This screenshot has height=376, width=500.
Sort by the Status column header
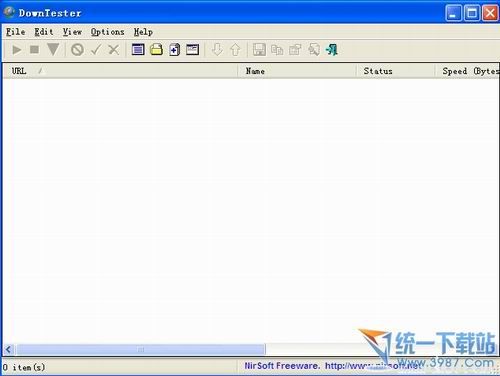395,71
